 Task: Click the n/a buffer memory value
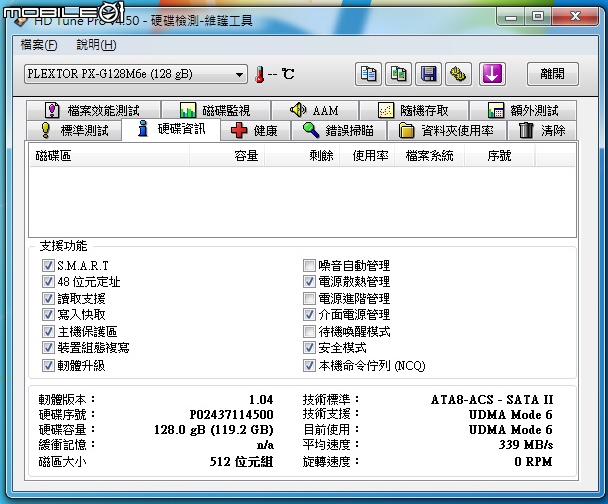(265, 445)
